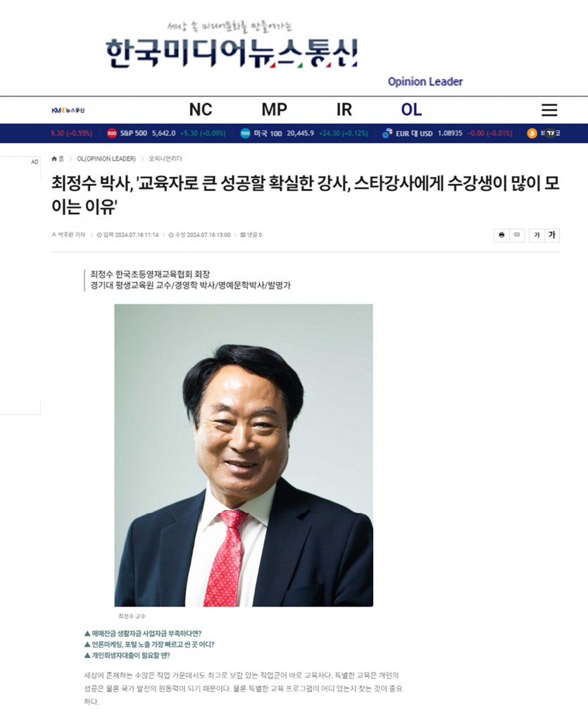This screenshot has width=588, height=713.
Task: Open 매매잔금 생활자금 사업자금 ad link
Action: (143, 633)
